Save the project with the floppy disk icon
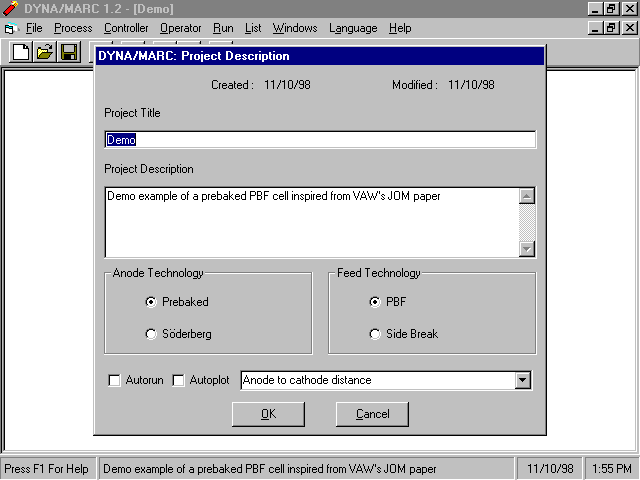640x480 pixels. (69, 52)
